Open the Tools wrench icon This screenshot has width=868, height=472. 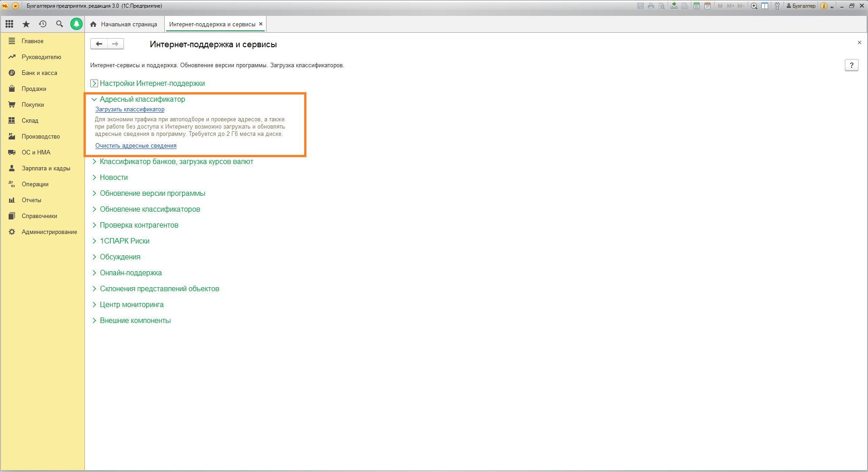click(x=777, y=6)
